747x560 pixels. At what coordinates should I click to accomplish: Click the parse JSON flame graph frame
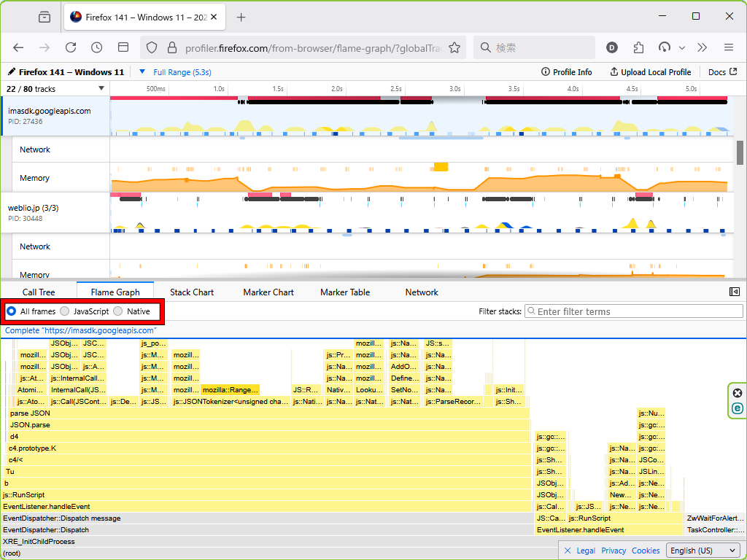pyautogui.click(x=268, y=413)
